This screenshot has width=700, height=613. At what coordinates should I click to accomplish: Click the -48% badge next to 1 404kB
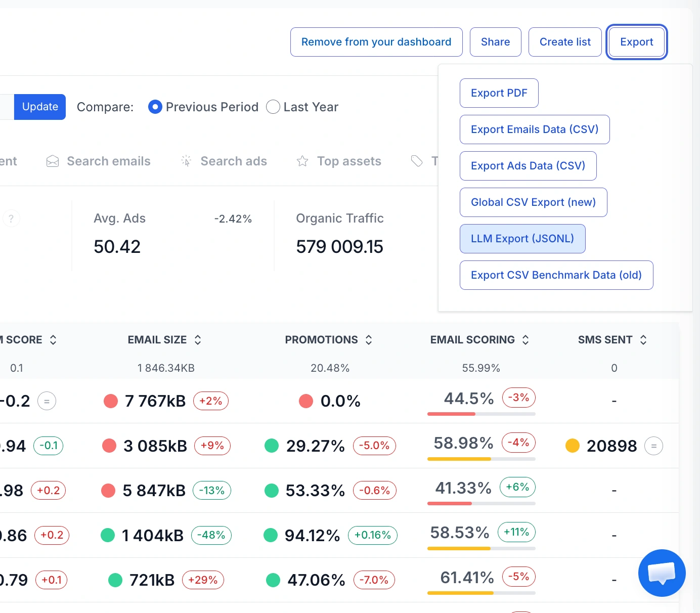click(x=211, y=535)
